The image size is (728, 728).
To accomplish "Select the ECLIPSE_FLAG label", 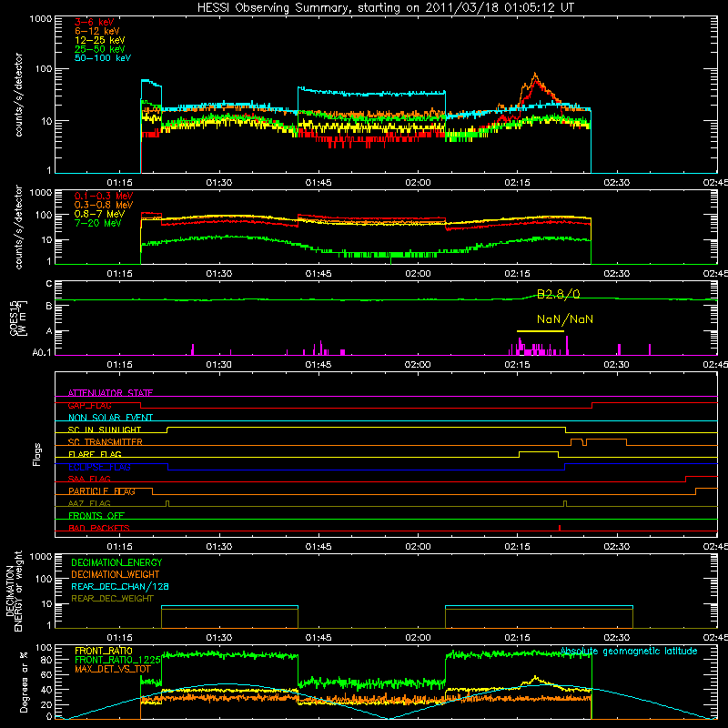I will tap(99, 467).
